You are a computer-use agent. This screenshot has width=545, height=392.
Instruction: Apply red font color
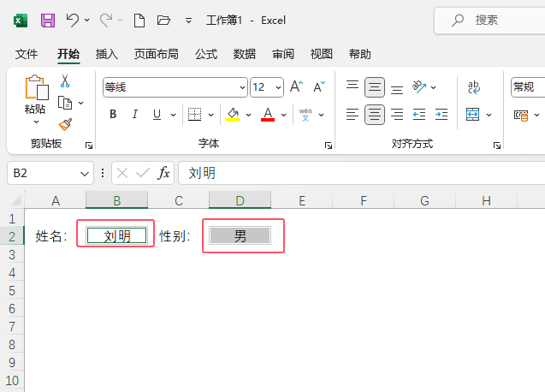(x=268, y=115)
